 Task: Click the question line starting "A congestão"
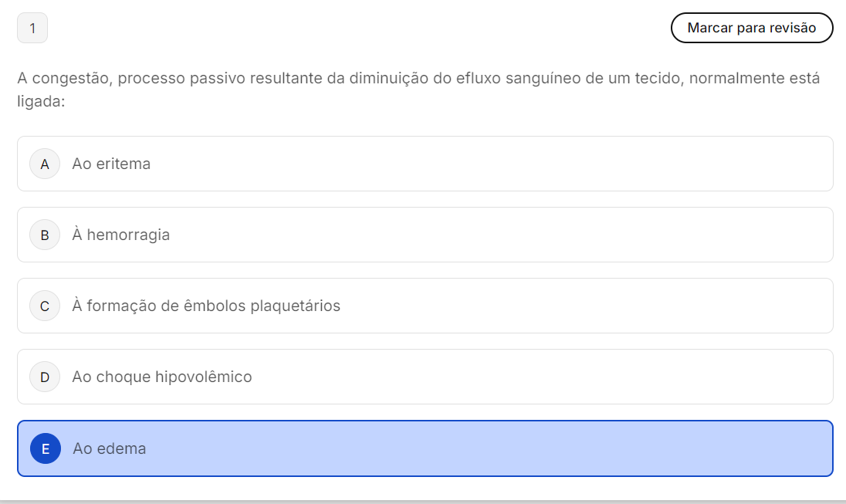click(x=418, y=78)
